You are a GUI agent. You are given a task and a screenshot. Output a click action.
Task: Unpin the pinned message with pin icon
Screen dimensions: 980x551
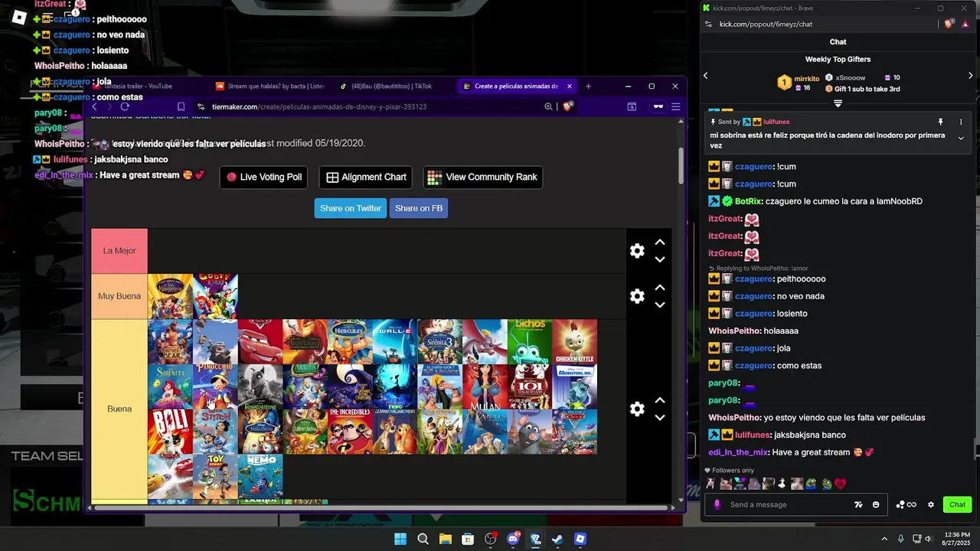pos(940,122)
